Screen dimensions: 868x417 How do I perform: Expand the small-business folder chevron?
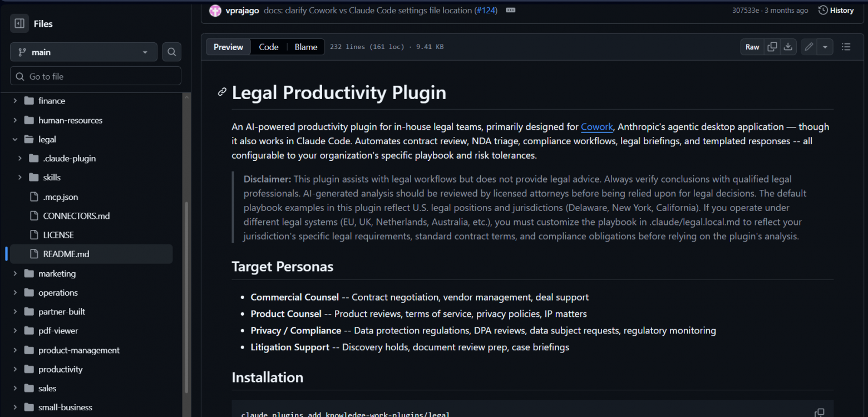coord(15,407)
